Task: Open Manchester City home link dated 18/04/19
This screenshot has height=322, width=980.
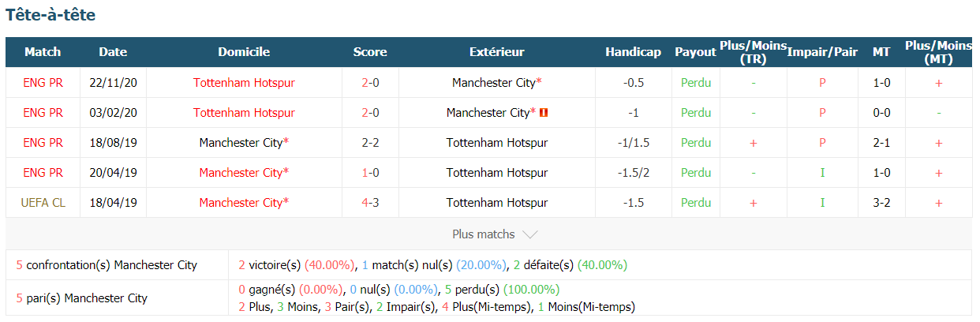Action: [x=244, y=203]
